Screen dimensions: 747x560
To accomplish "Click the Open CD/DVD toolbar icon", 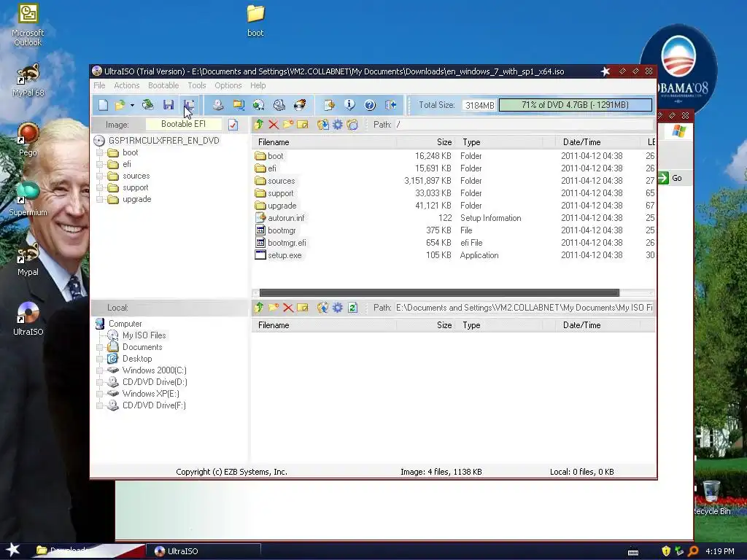I will click(x=147, y=105).
